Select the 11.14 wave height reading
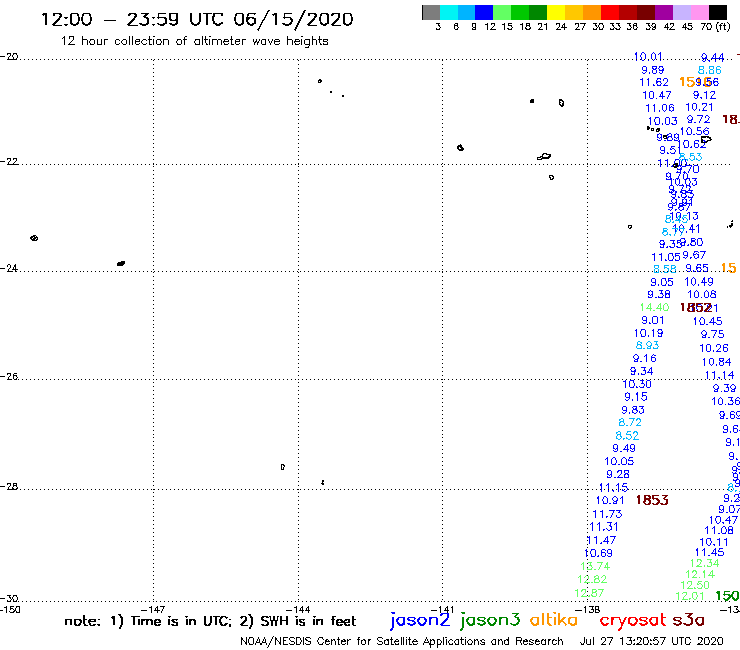 720,375
